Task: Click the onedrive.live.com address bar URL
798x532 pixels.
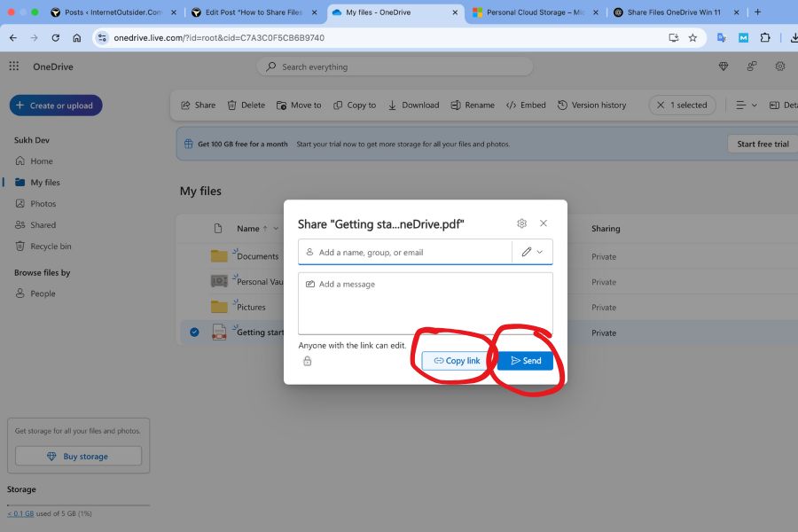Action: (219, 37)
